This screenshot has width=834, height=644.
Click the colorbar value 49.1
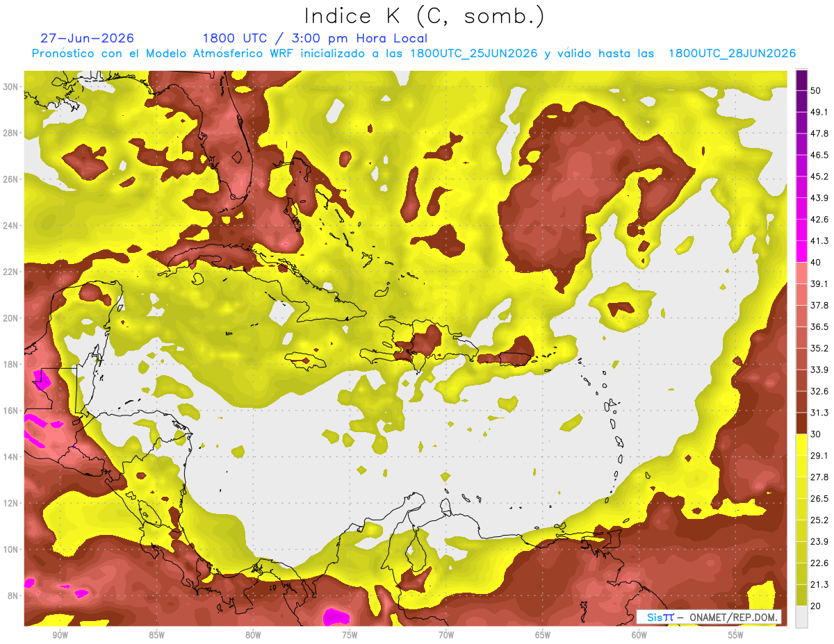(x=819, y=112)
